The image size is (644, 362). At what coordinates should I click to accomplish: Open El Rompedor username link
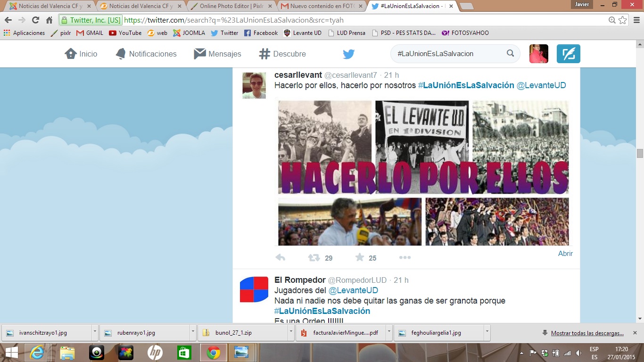[300, 280]
